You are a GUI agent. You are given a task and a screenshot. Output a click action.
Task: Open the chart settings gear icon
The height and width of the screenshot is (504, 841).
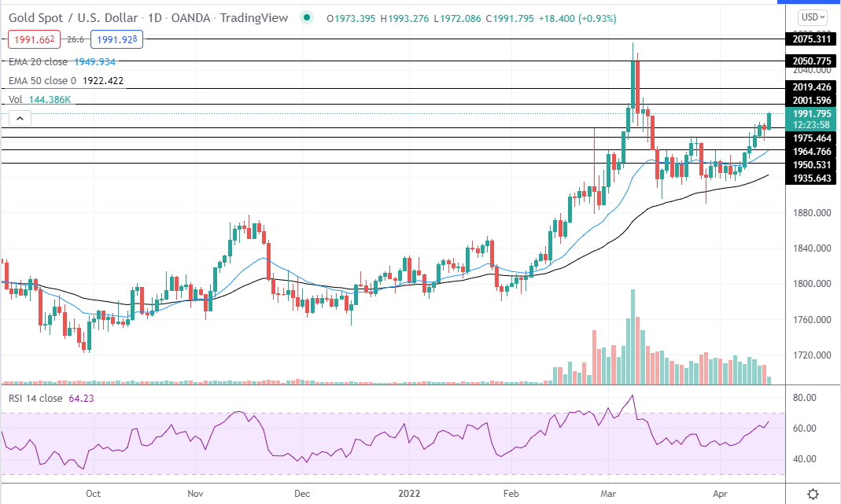click(813, 493)
